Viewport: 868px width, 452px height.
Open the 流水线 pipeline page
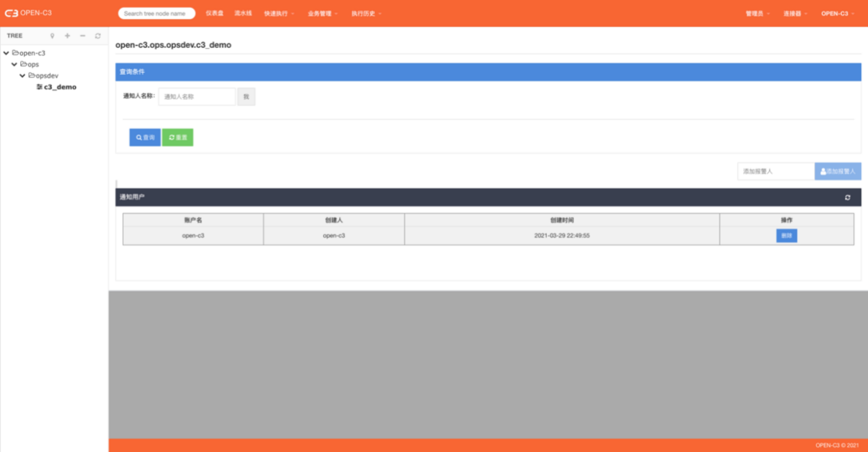click(243, 13)
